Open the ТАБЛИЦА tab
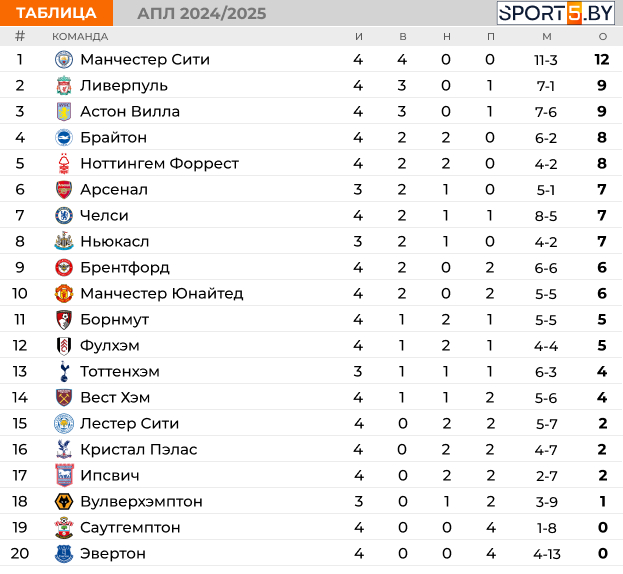623x574 pixels. (x=56, y=13)
